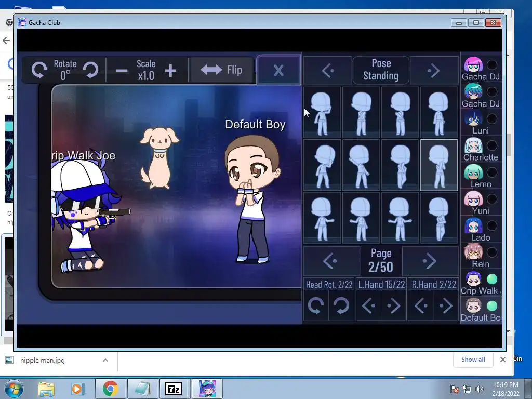The image size is (532, 399).
Task: Select highlighted fourth pose in middle row
Action: point(439,165)
